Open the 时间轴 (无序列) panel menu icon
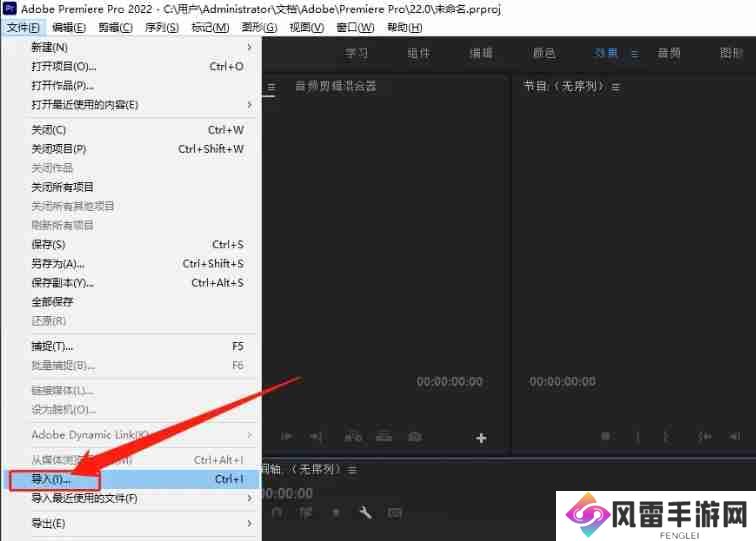The height and width of the screenshot is (541, 756). [x=353, y=470]
